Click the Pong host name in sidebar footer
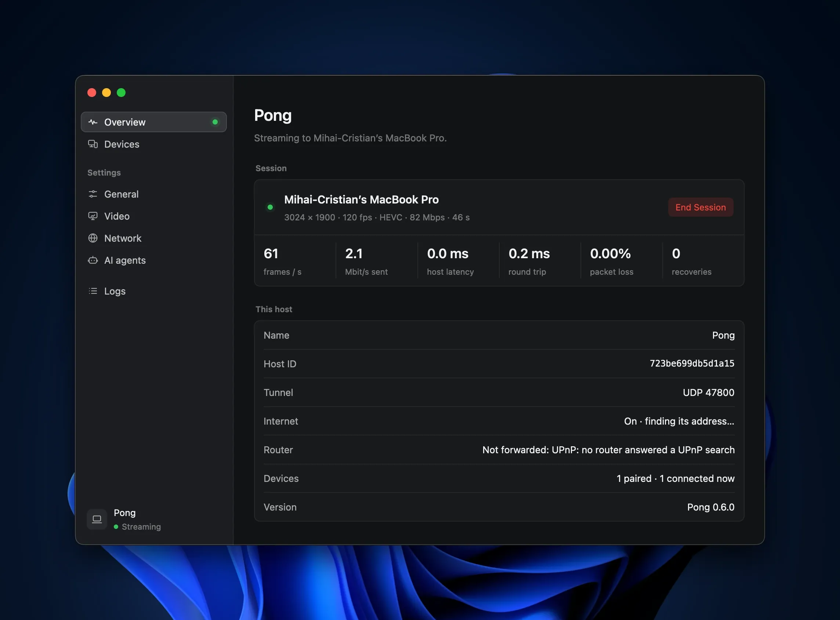This screenshot has height=620, width=840. pyautogui.click(x=124, y=513)
